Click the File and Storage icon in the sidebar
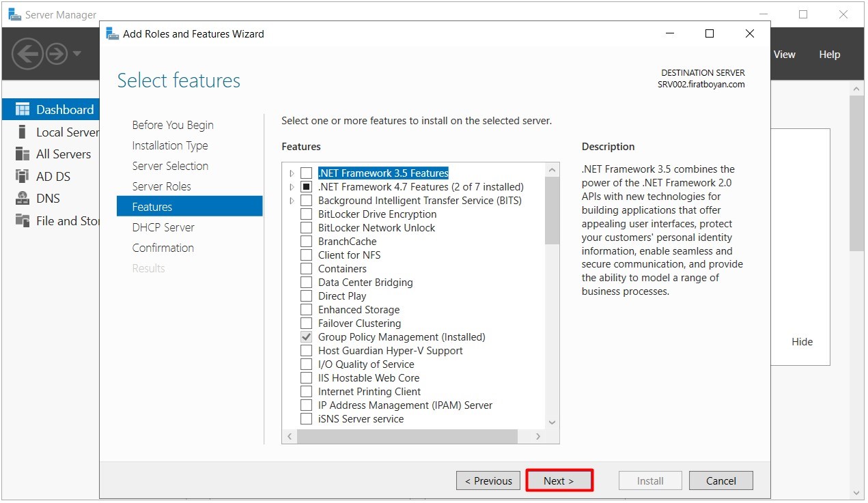Viewport: 868px width, 503px height. tap(23, 220)
